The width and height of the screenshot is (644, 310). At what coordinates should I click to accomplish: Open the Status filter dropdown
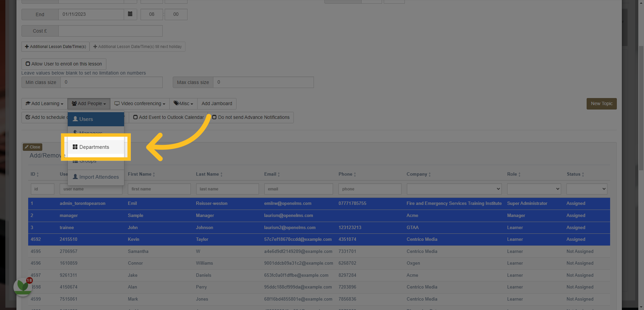click(587, 189)
